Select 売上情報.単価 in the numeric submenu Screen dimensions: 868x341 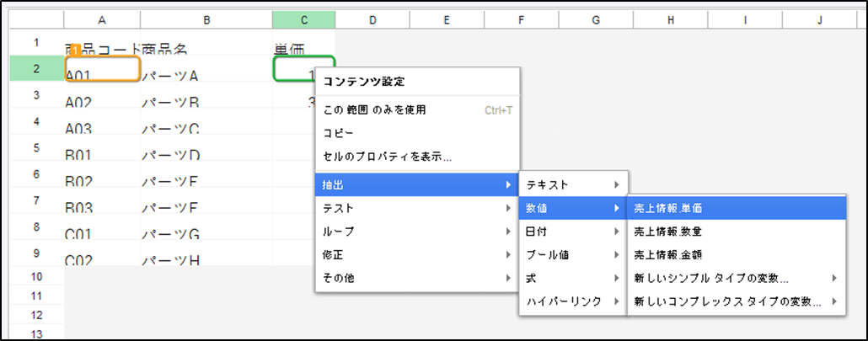737,208
